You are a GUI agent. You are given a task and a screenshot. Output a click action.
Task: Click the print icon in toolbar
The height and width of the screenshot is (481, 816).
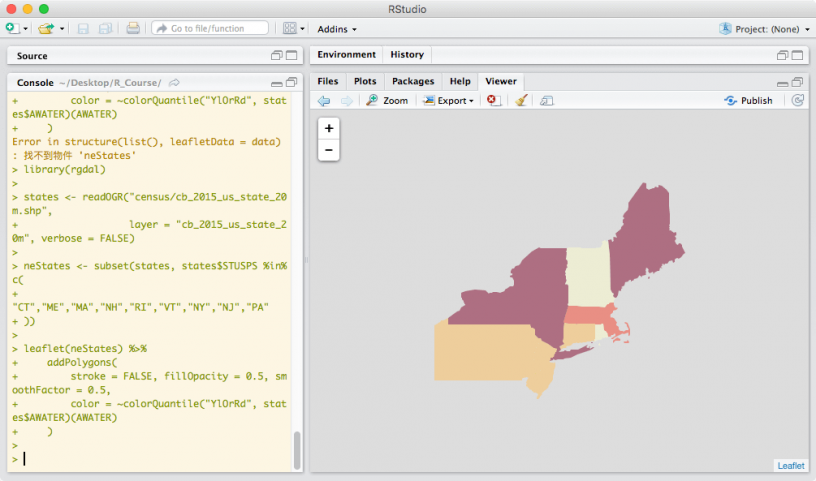(133, 28)
